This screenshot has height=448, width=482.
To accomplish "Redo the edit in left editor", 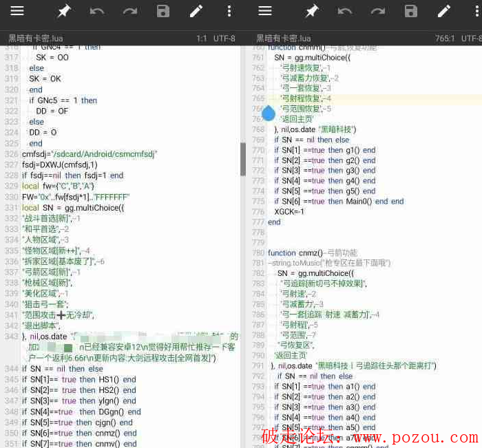I will coord(130,12).
